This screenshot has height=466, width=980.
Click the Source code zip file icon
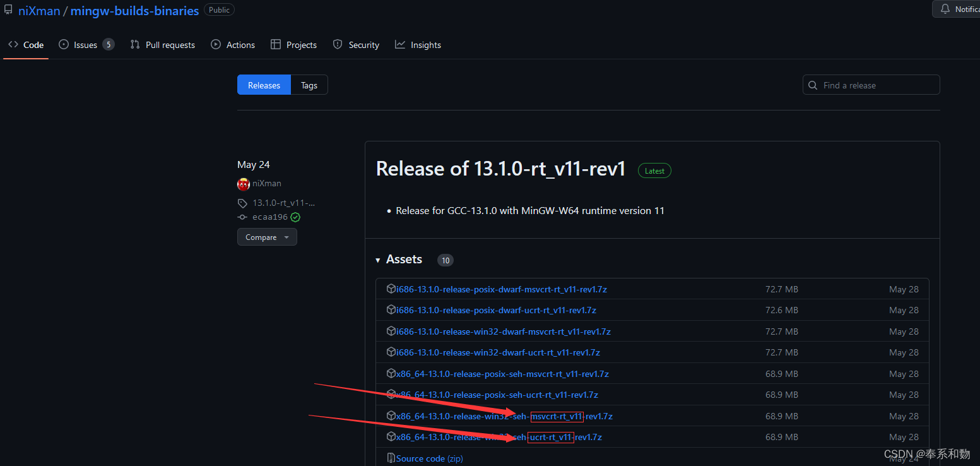[392, 458]
